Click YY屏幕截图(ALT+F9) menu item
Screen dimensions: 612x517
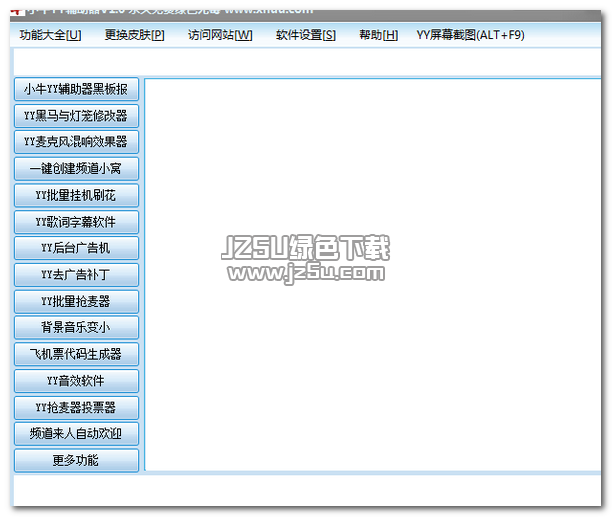(x=470, y=35)
